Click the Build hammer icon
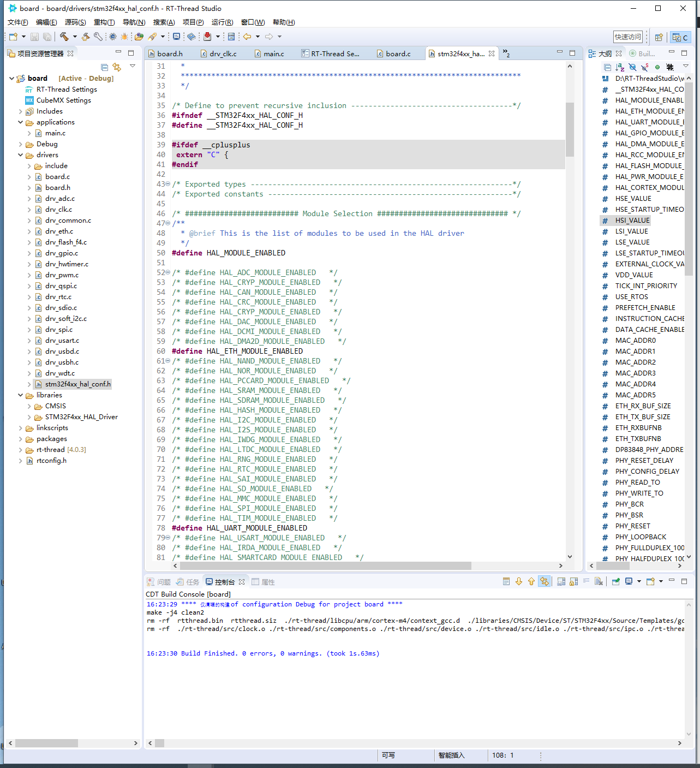The image size is (700, 768). click(64, 37)
